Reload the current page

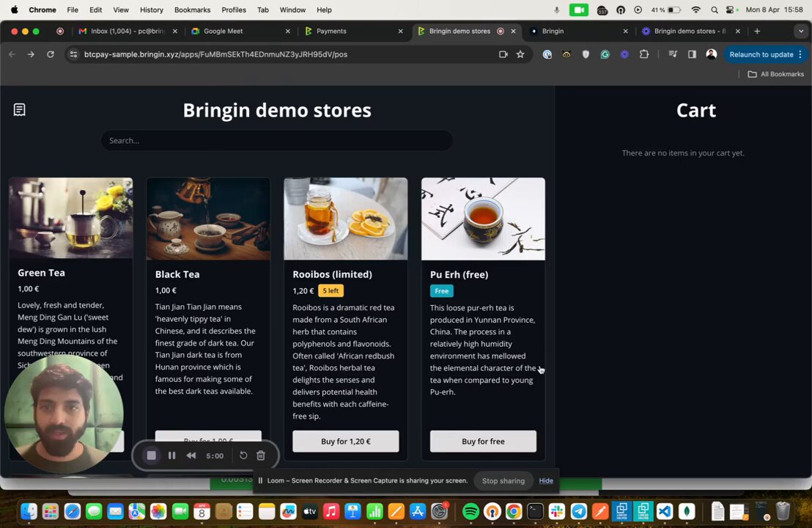[x=51, y=54]
